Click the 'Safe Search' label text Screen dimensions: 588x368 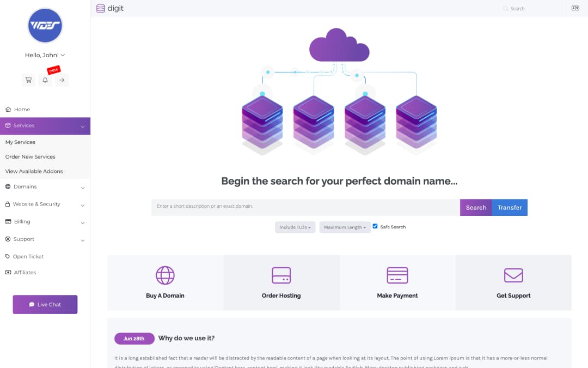click(x=393, y=227)
